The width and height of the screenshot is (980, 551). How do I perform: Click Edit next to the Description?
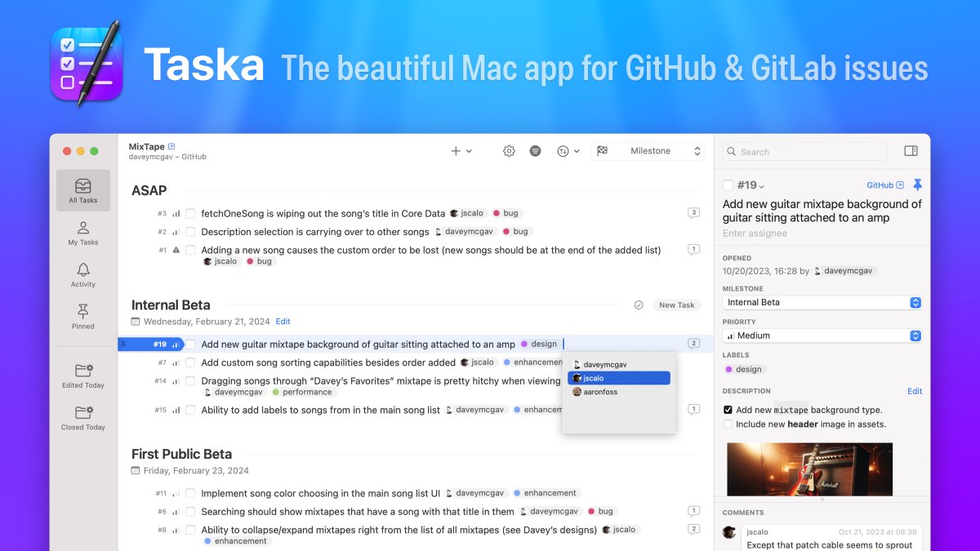coord(914,391)
